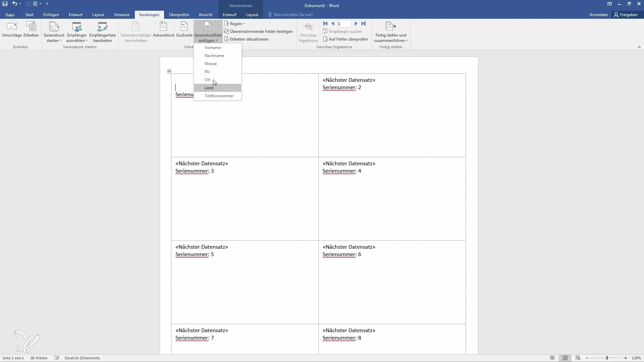Switch to the Einfügen tab
The image size is (644, 362).
tap(51, 15)
